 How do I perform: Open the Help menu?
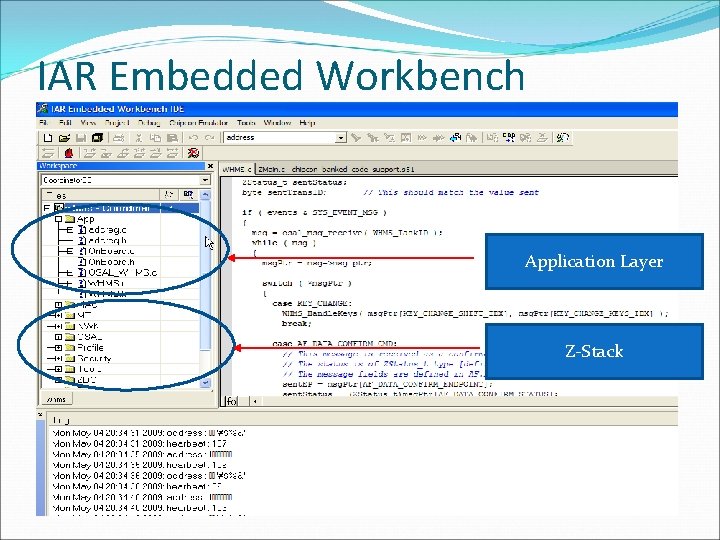coord(307,123)
